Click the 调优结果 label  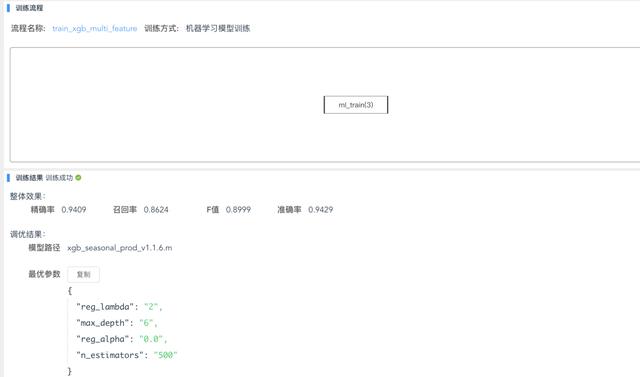point(28,234)
